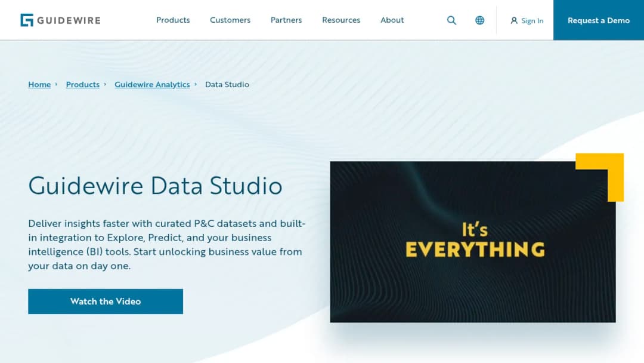Viewport: 644px width, 363px height.
Task: Click the It's Everything video thumbnail
Action: point(473,242)
